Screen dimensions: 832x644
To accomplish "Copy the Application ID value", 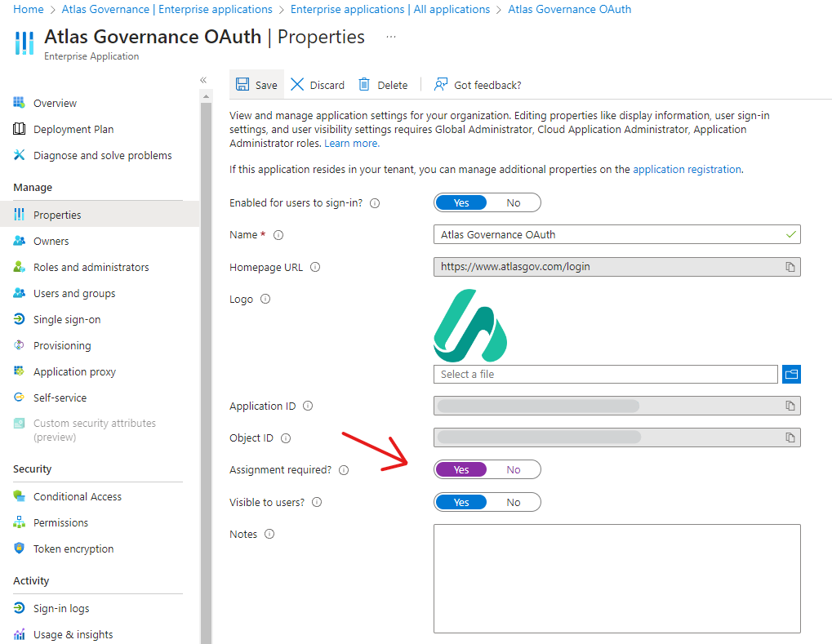I will coord(790,406).
